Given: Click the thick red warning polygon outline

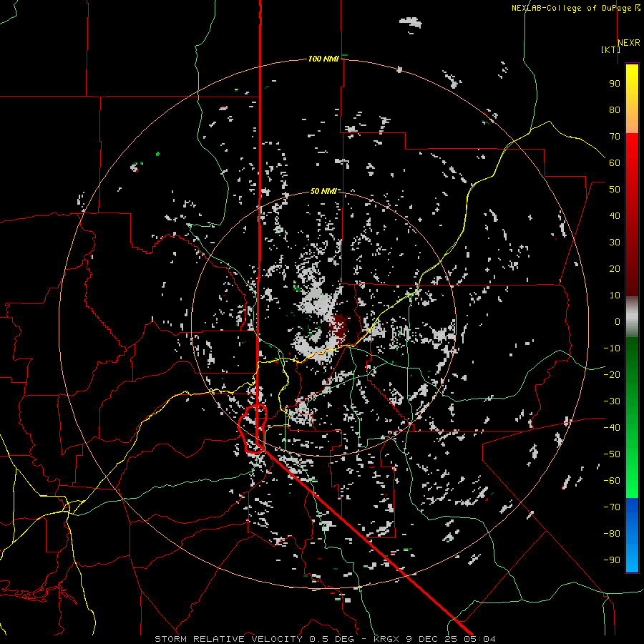Looking at the screenshot, I should pyautogui.click(x=253, y=429).
